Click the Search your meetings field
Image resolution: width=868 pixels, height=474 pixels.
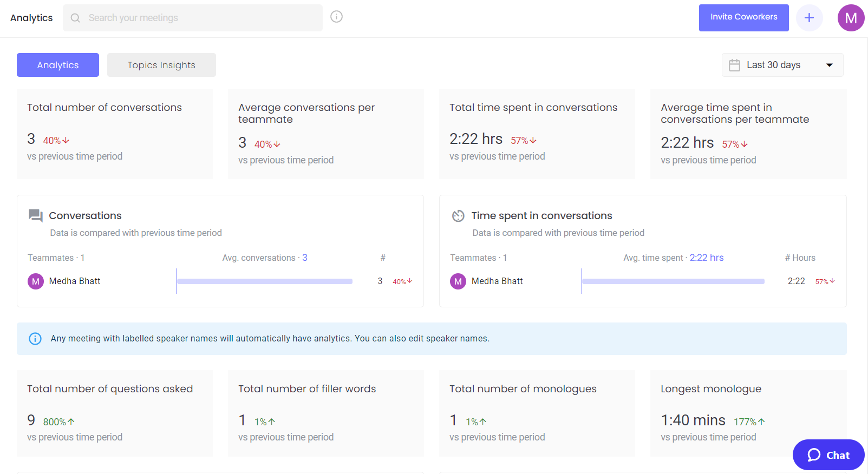[193, 18]
